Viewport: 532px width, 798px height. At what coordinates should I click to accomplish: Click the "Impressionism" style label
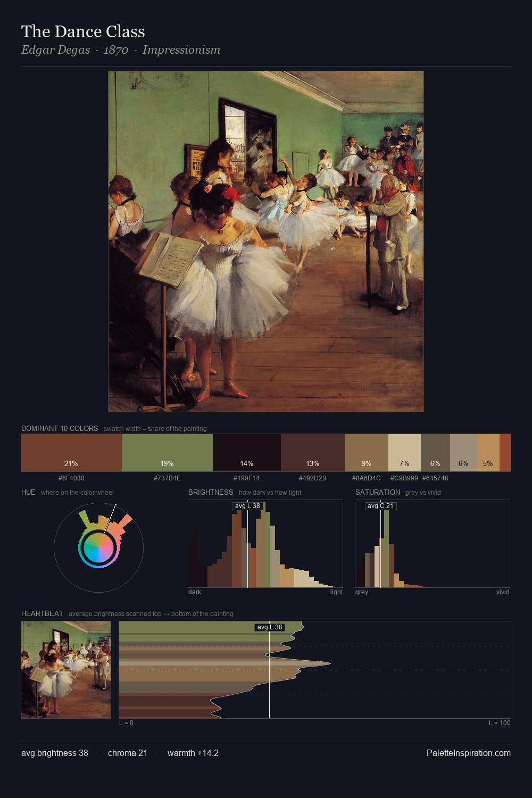click(181, 50)
